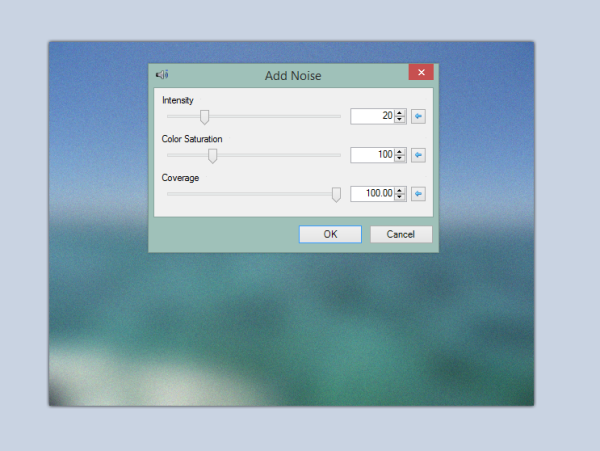The image size is (600, 451).
Task: Decrease Color Saturation with down spinner arrow
Action: tap(399, 158)
